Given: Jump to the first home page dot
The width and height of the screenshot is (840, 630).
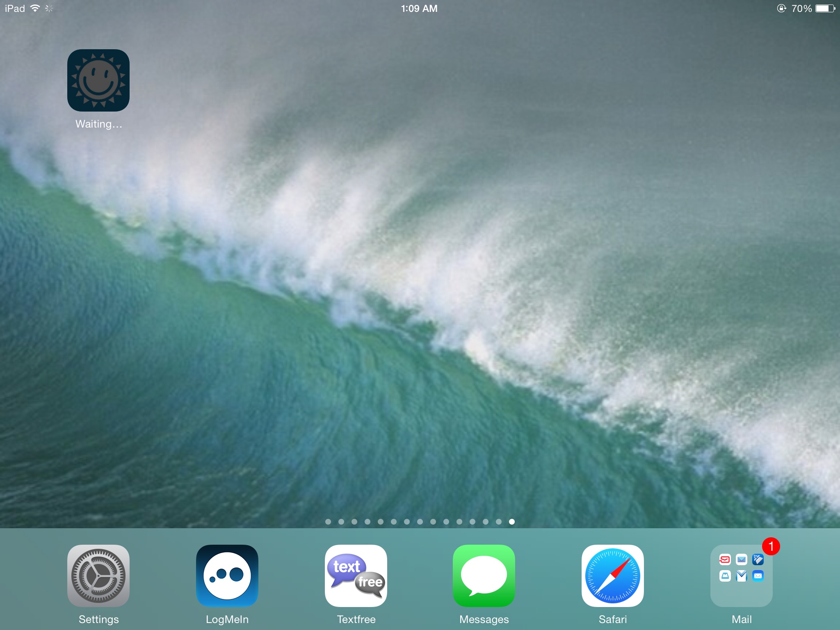Looking at the screenshot, I should pyautogui.click(x=328, y=522).
